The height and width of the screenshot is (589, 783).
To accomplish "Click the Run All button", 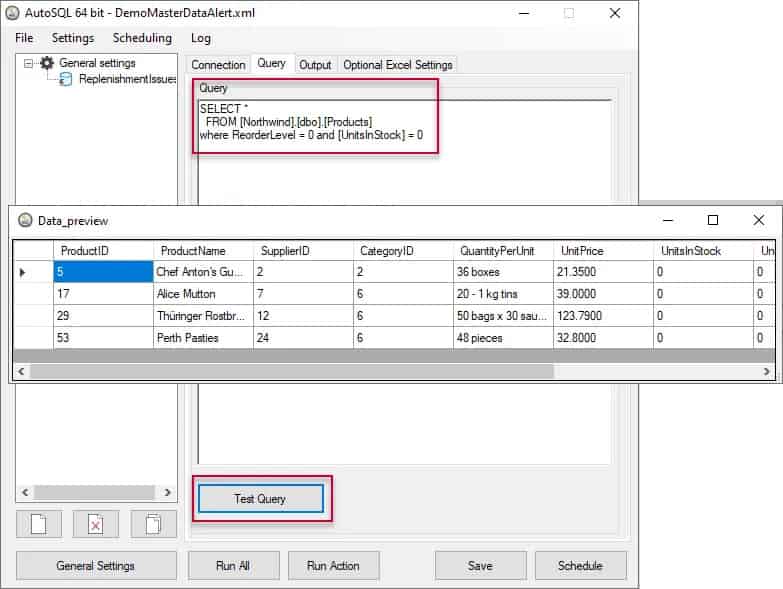I will point(233,566).
